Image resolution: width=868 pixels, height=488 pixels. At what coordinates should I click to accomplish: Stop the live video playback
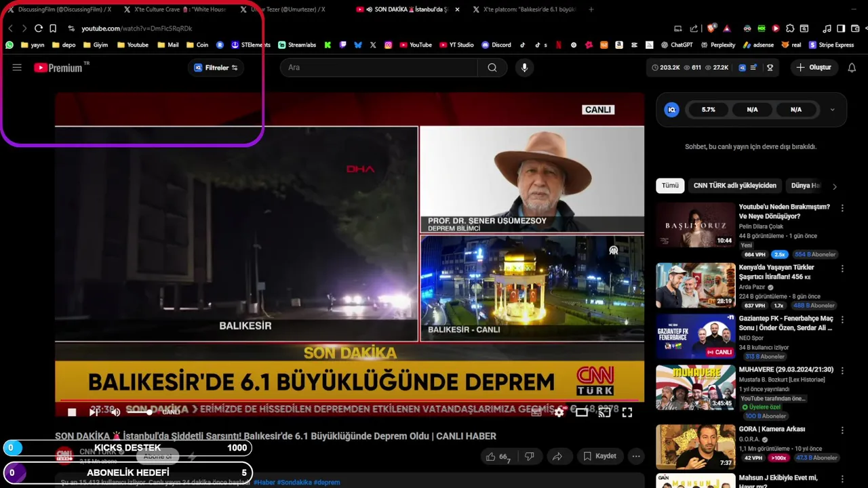pyautogui.click(x=73, y=412)
